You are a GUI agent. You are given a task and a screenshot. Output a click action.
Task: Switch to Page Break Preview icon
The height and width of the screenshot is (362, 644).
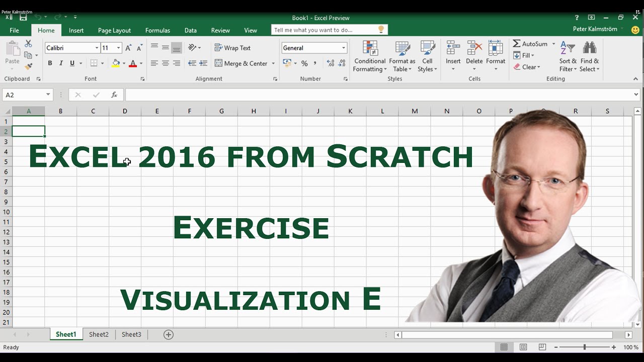(542, 347)
